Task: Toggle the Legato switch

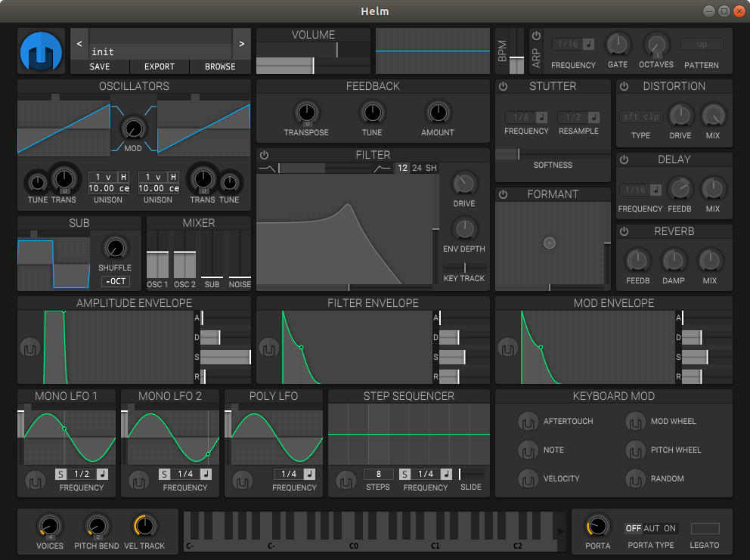Action: (x=705, y=528)
